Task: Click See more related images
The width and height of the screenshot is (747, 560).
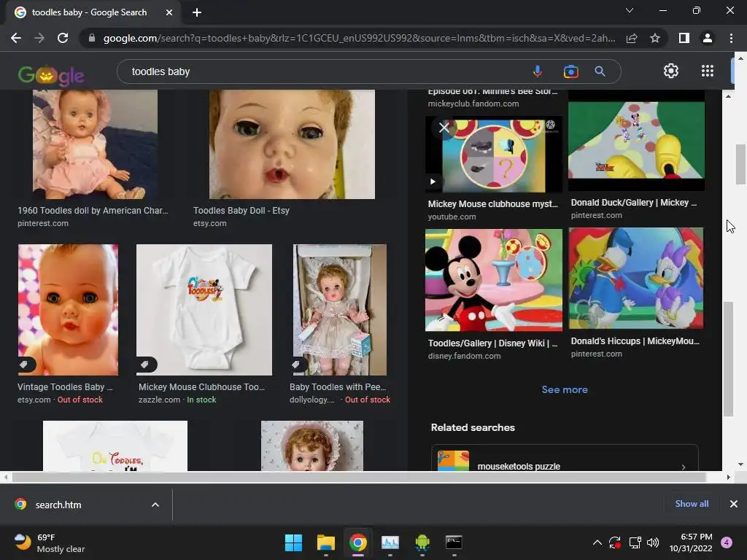Action: coord(565,389)
